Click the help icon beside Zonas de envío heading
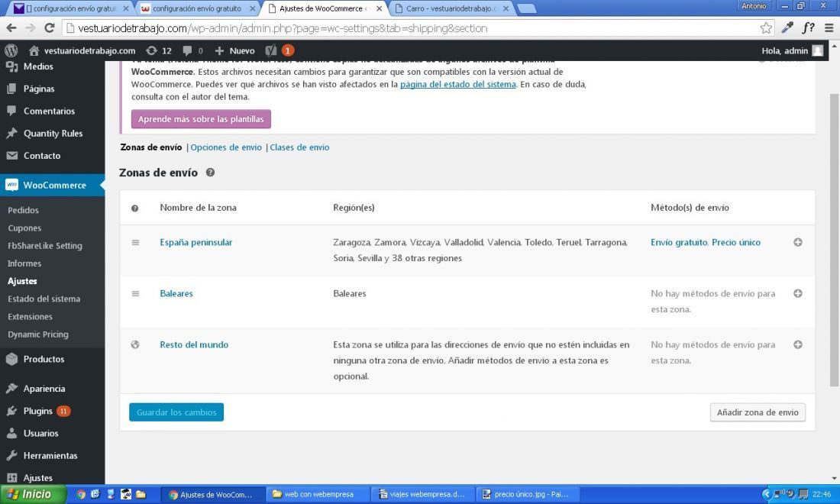 click(x=211, y=173)
